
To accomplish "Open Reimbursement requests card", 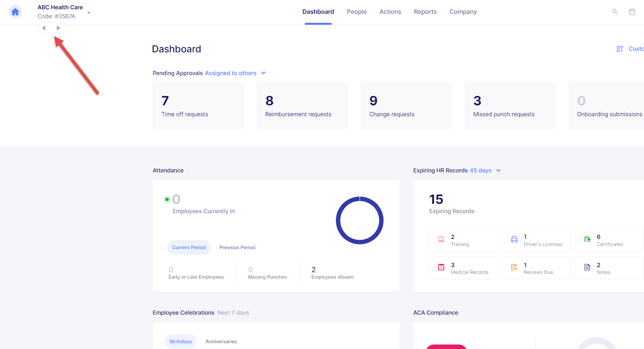I will click(x=302, y=106).
